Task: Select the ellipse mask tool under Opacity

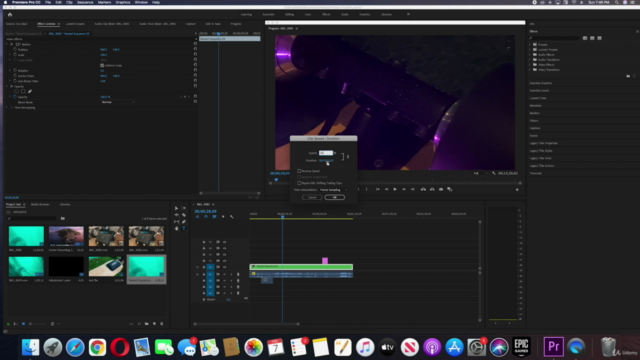Action: pyautogui.click(x=16, y=91)
